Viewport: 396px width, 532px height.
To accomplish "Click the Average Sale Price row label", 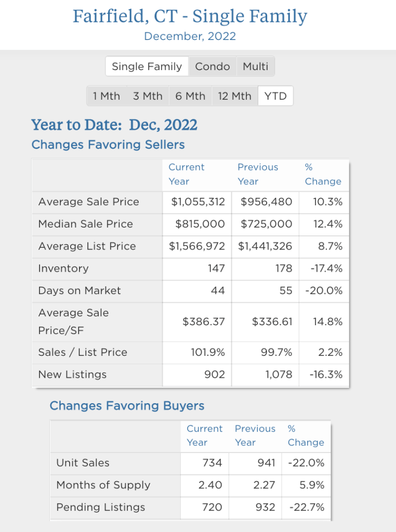I will click(x=88, y=202).
